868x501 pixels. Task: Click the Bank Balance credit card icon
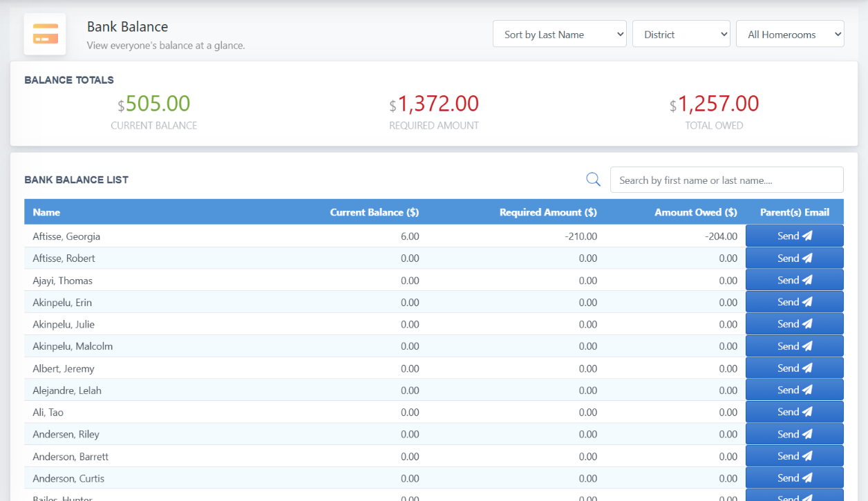45,34
